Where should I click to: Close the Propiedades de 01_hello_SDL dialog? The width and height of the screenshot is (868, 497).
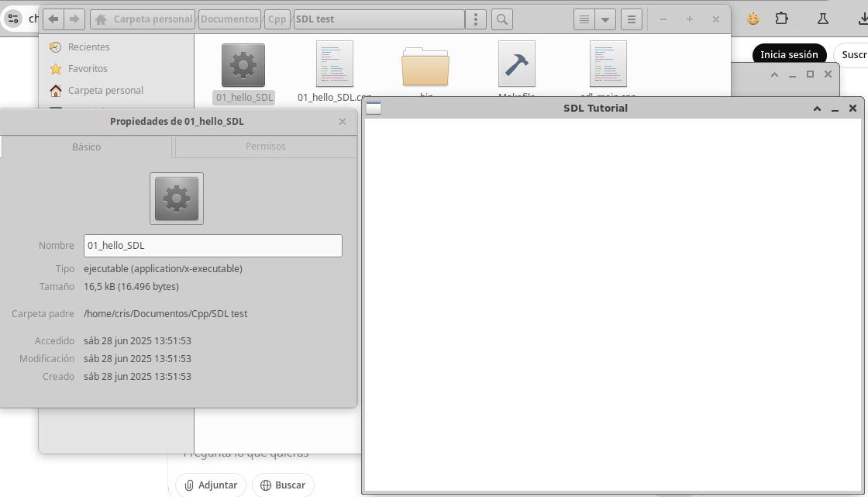(343, 121)
